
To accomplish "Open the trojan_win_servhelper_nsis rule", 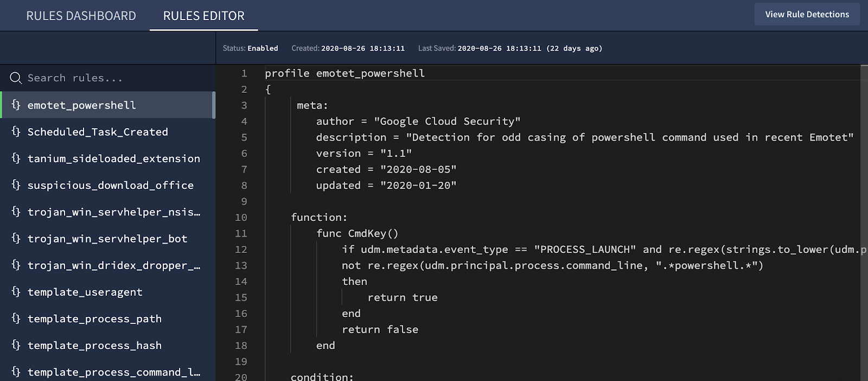I will coord(107,211).
